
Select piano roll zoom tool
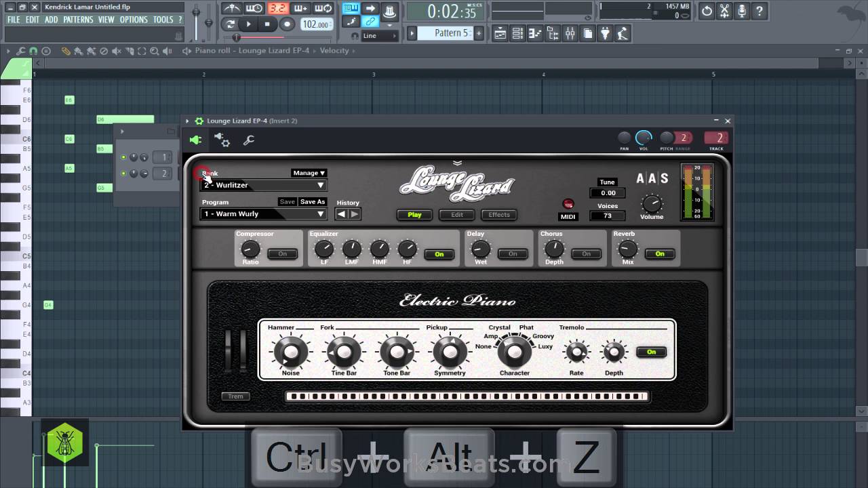click(x=154, y=51)
